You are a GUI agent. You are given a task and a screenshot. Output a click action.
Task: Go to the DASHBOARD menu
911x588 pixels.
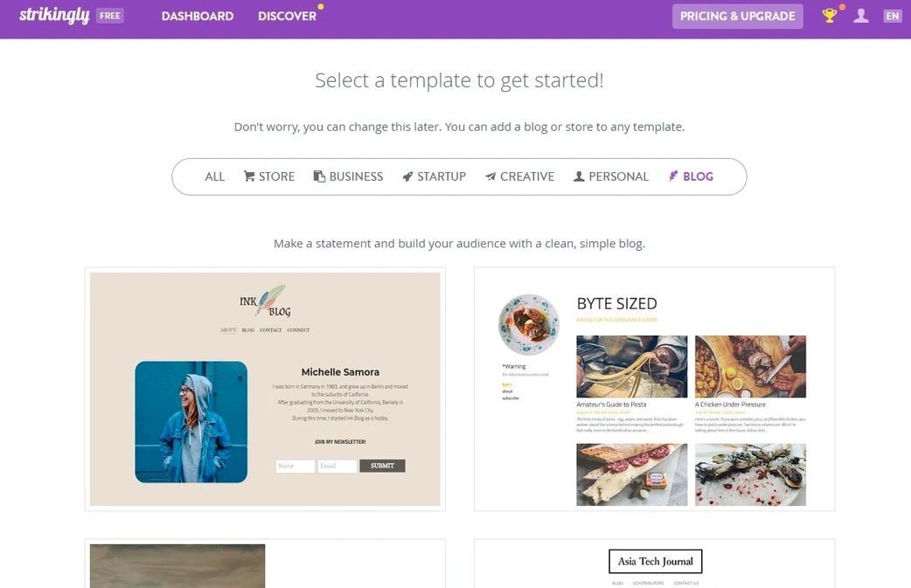tap(198, 17)
